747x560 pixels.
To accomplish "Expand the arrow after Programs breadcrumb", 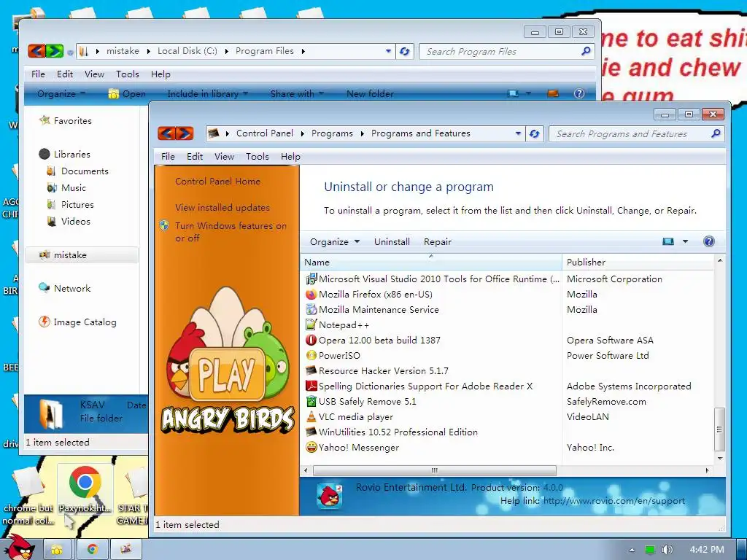I will (362, 134).
